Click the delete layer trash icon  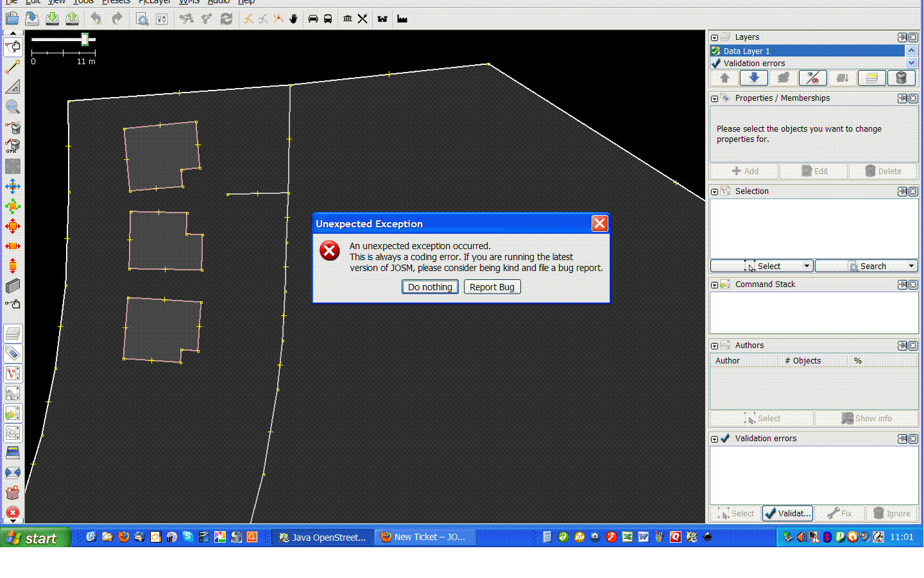tap(901, 78)
